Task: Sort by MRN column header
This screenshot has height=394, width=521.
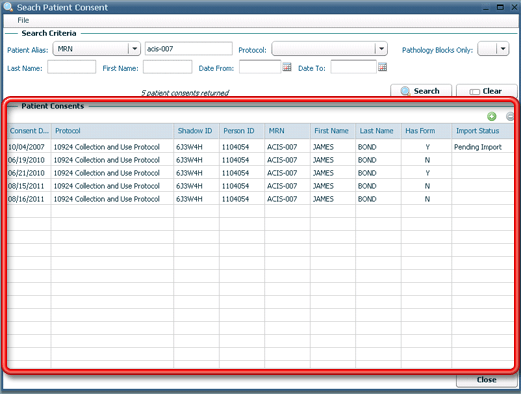Action: [287, 131]
